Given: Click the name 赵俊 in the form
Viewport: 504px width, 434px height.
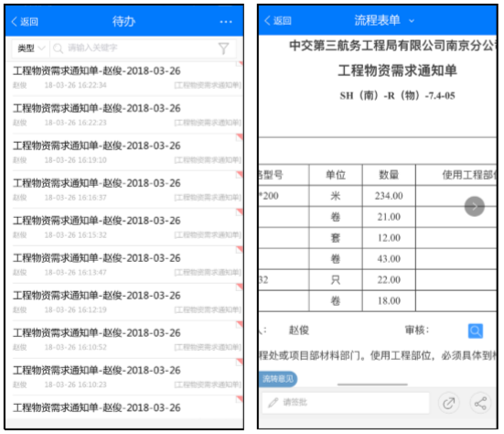Looking at the screenshot, I should [x=299, y=331].
